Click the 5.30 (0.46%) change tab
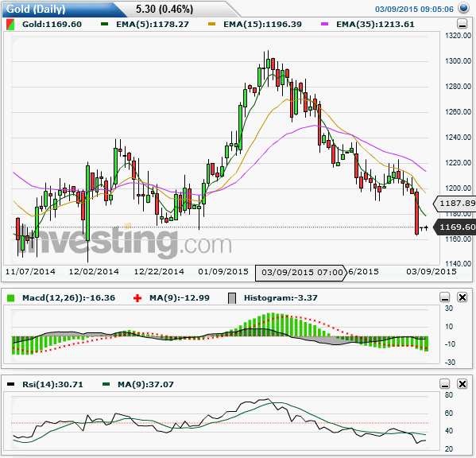The width and height of the screenshot is (476, 458). (x=164, y=9)
